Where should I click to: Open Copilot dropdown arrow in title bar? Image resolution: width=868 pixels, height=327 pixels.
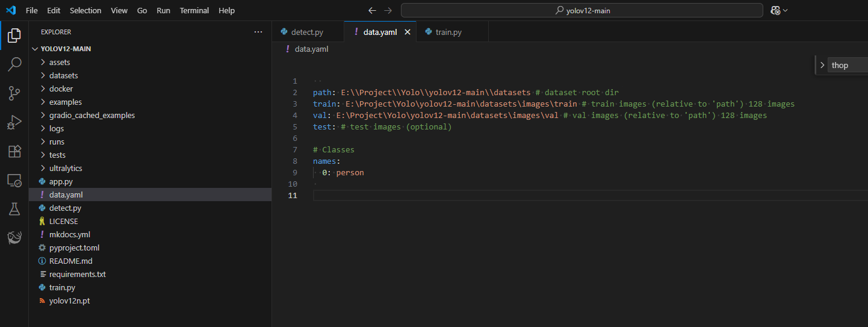click(785, 10)
